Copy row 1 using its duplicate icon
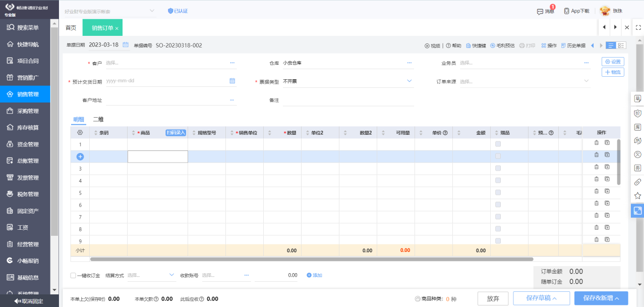 (607, 143)
